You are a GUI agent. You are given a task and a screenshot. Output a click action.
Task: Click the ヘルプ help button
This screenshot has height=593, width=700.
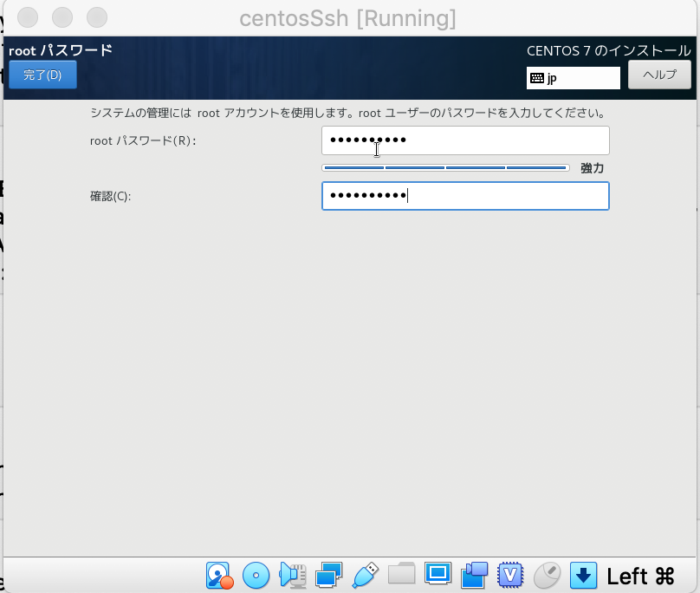pyautogui.click(x=659, y=75)
